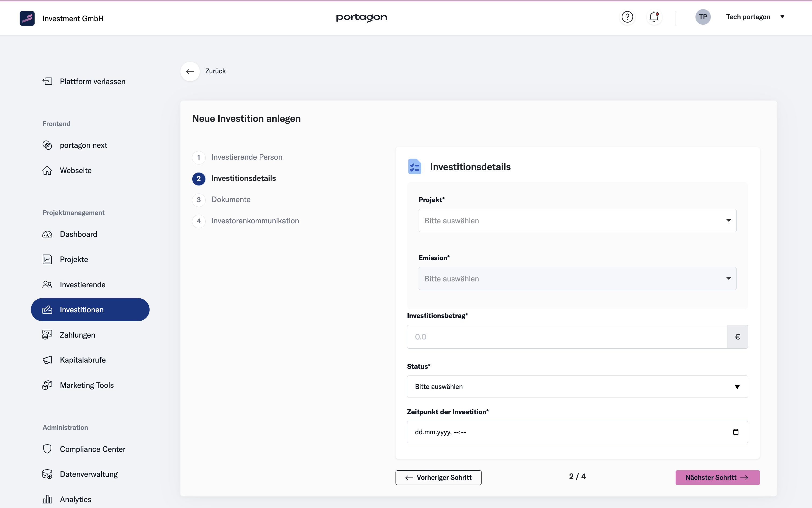
Task: Click the Webseite house icon
Action: pos(47,170)
